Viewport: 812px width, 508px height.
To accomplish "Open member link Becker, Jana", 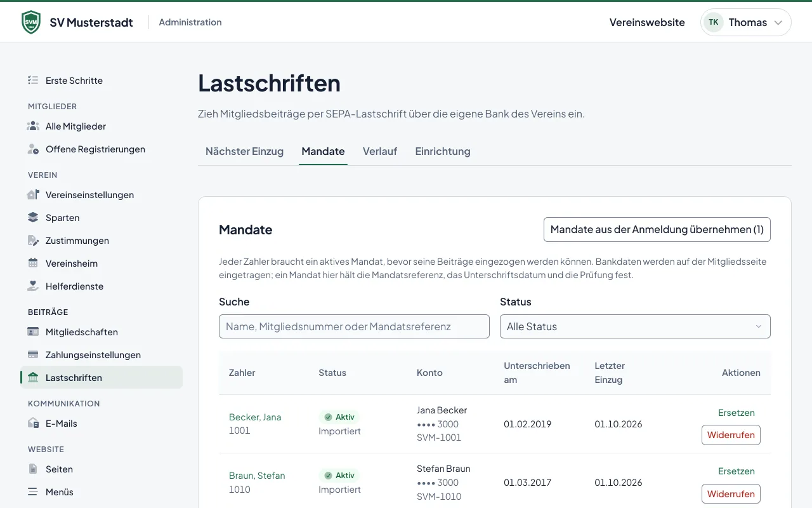I will point(255,417).
